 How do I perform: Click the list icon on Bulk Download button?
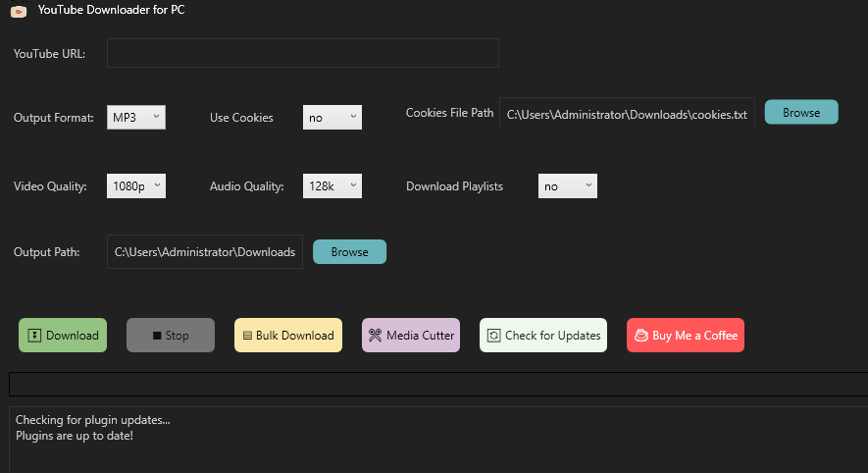[247, 336]
